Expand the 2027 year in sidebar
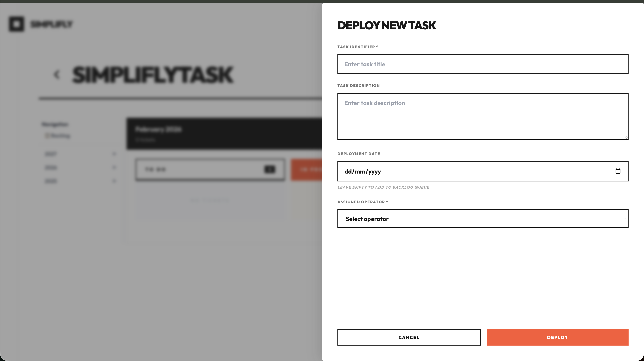 (x=114, y=154)
